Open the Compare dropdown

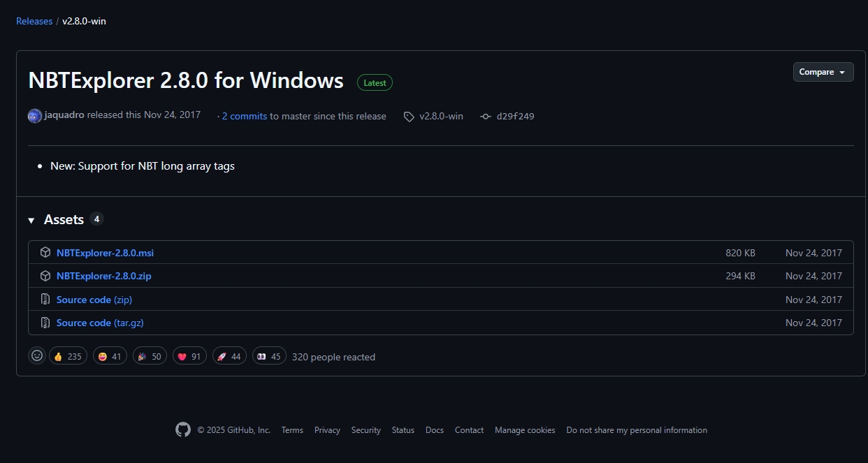[x=823, y=72]
